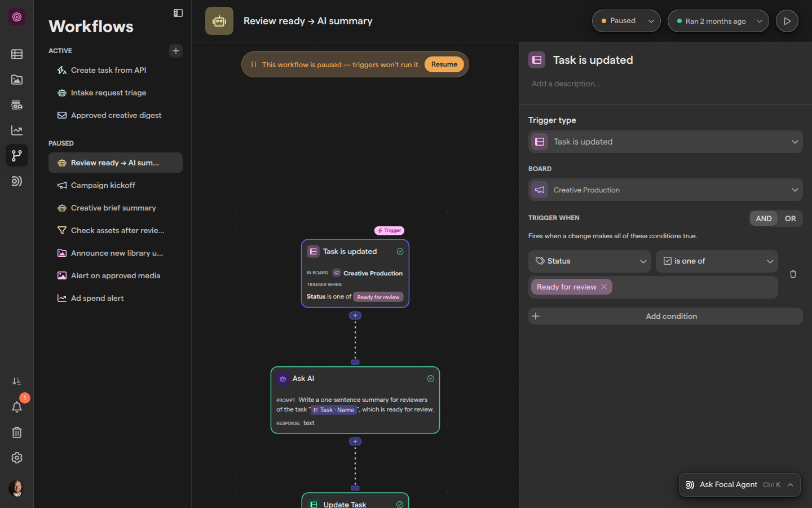Screen dimensions: 812x508
Task: Open the Paused status dropdown
Action: coord(626,21)
